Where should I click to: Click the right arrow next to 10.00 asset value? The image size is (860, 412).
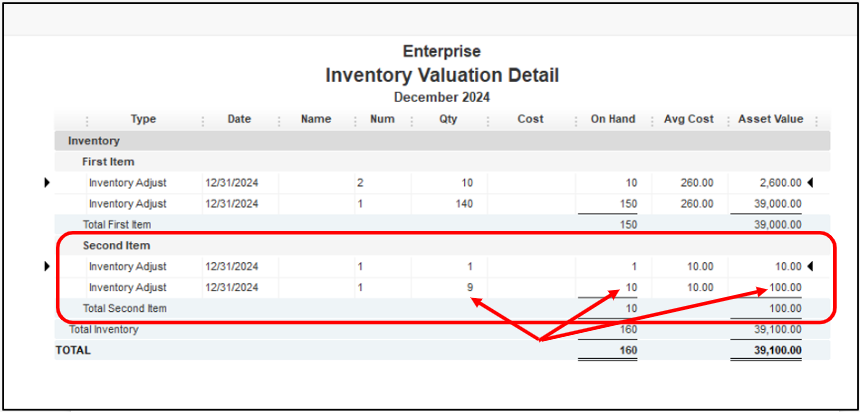pyautogui.click(x=809, y=266)
